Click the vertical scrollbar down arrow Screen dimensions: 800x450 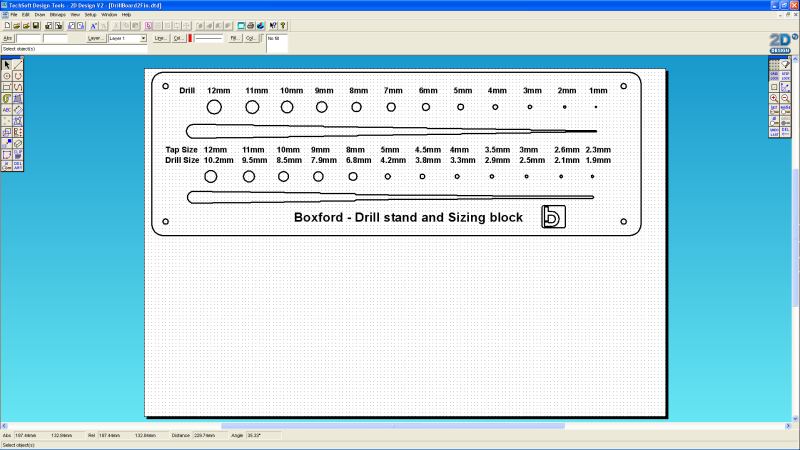pyautogui.click(x=795, y=418)
